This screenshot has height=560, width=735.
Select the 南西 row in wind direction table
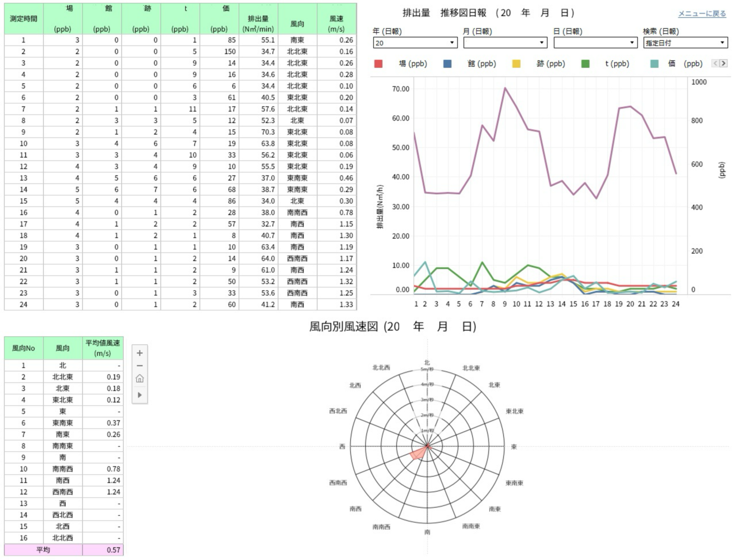pyautogui.click(x=63, y=480)
